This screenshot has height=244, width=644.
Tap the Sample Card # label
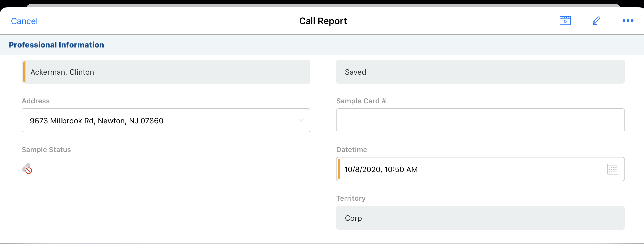coord(361,101)
